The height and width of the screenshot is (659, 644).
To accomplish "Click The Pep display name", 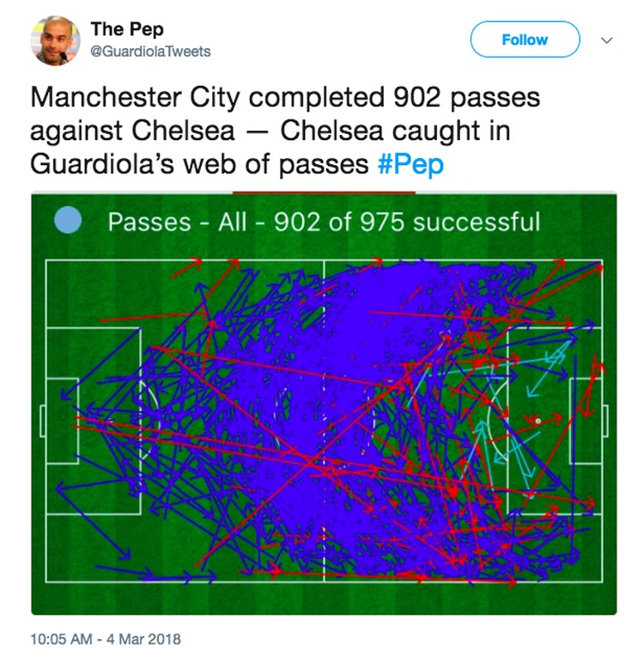I will click(x=127, y=29).
